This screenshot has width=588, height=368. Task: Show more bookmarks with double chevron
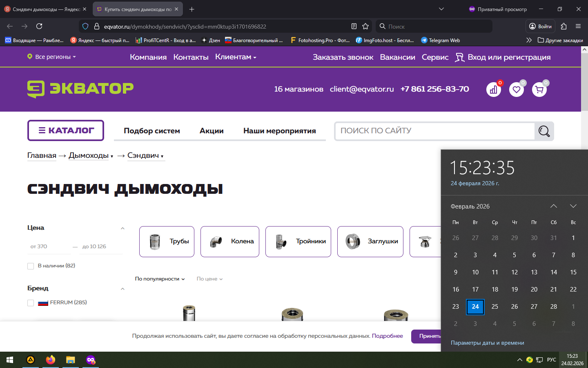529,40
